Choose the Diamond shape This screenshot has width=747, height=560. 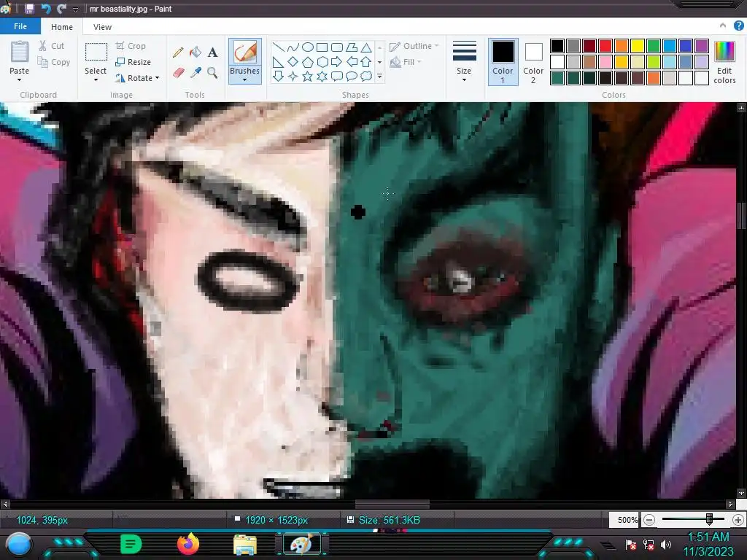tap(293, 62)
